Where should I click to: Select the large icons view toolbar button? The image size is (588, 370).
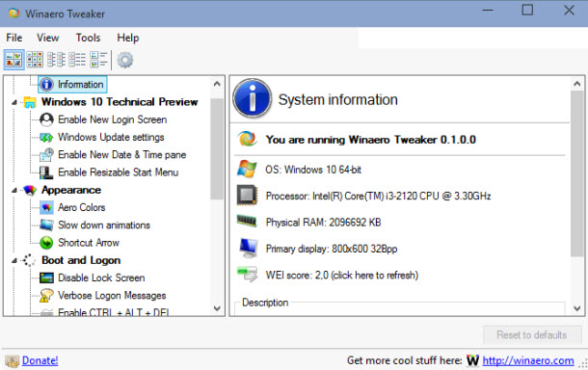(x=14, y=60)
